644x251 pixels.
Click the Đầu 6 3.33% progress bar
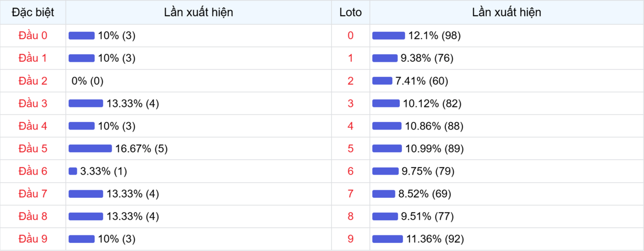(73, 171)
